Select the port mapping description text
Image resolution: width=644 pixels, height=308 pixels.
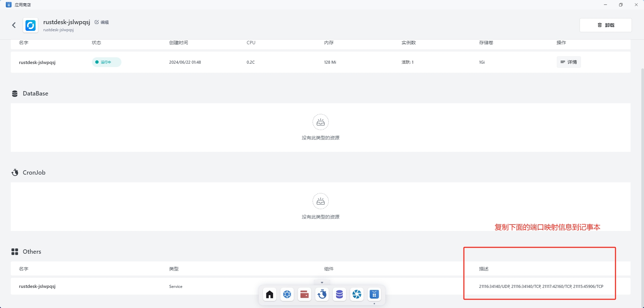[x=541, y=287]
